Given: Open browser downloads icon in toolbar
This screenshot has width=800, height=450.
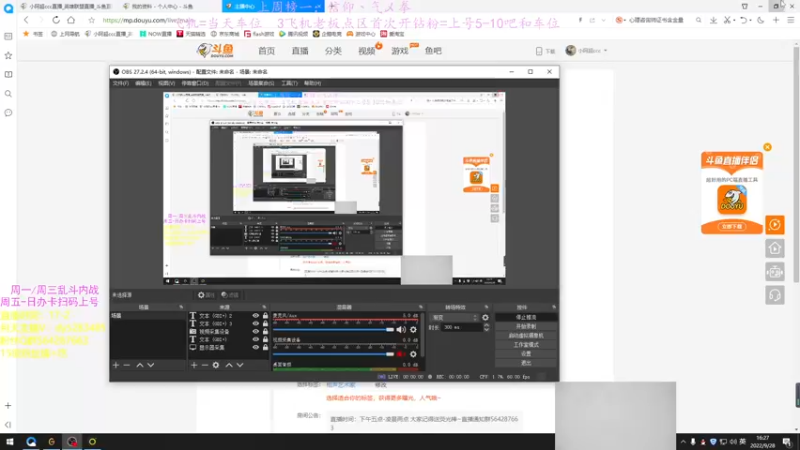Looking at the screenshot, I should 713,20.
